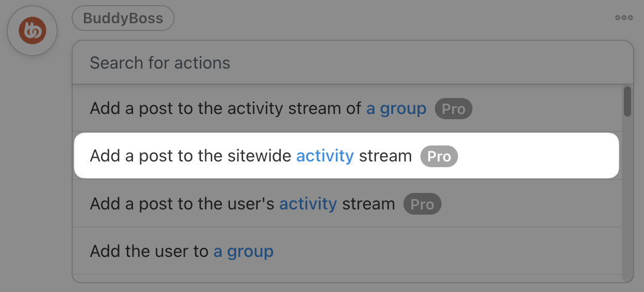Click 'Add the user to' text in last option
The image size is (644, 292).
point(149,252)
